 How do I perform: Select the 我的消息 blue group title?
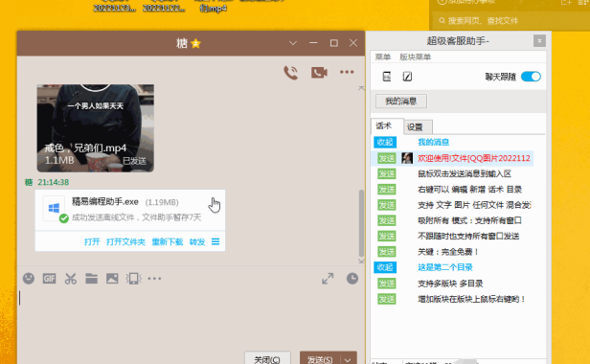click(434, 142)
